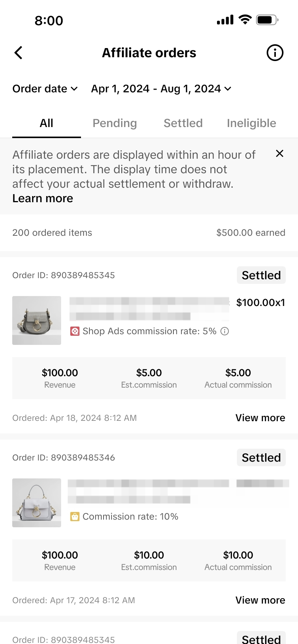Tap the battery status icon
The image size is (298, 644).
coord(267,20)
